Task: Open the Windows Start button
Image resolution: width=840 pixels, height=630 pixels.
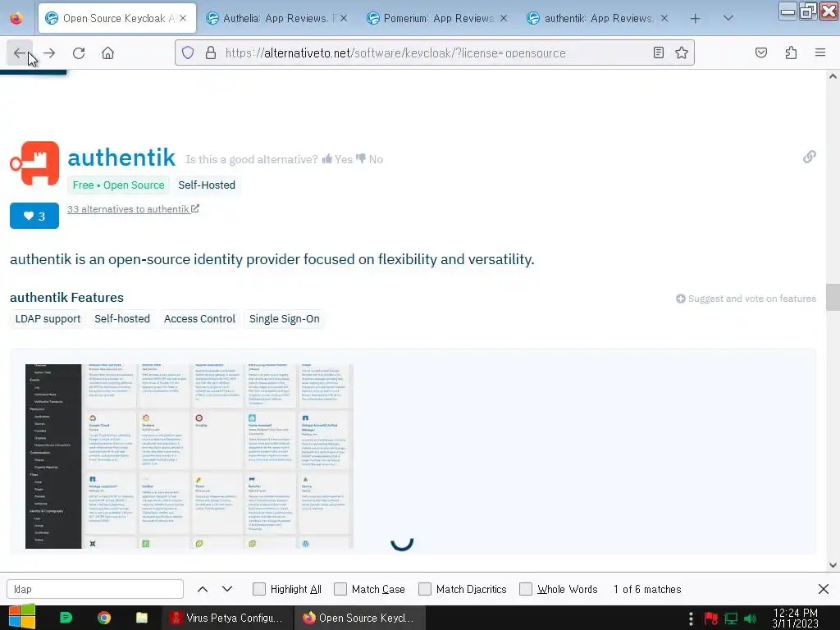Action: click(x=21, y=618)
